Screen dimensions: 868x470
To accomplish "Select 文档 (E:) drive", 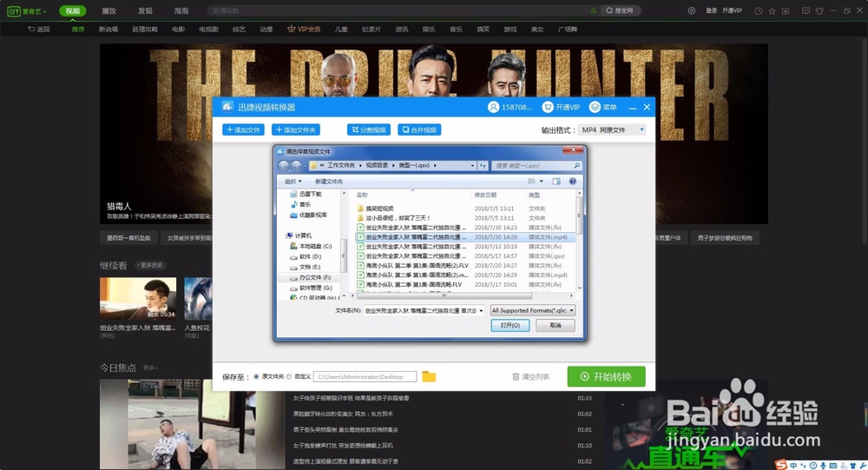I will (306, 267).
